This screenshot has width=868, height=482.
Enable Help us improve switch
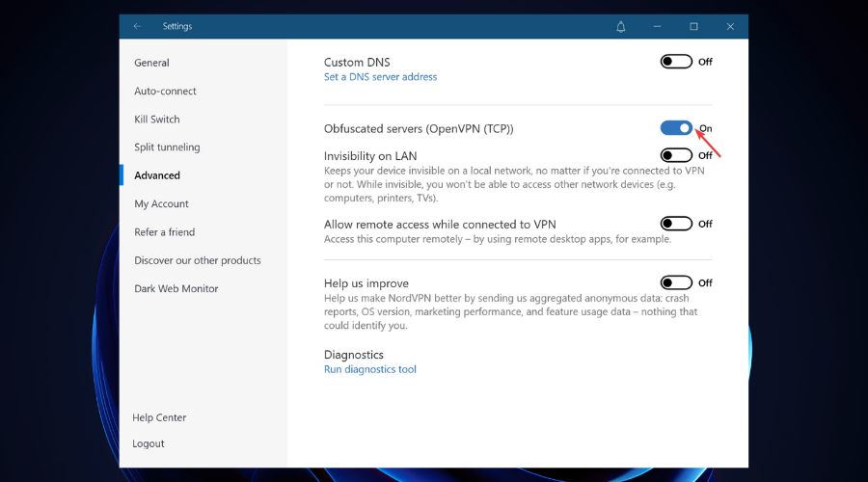point(676,282)
